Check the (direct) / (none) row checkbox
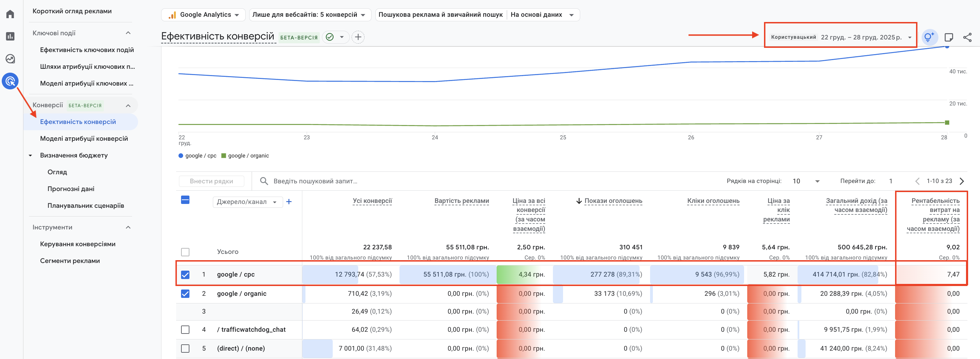The image size is (980, 359). [x=185, y=349]
